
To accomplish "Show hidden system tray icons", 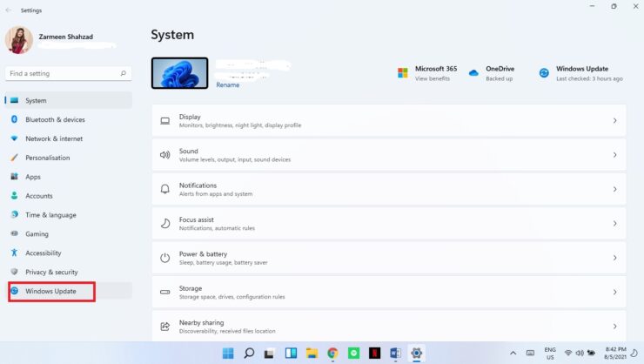I will pos(513,353).
